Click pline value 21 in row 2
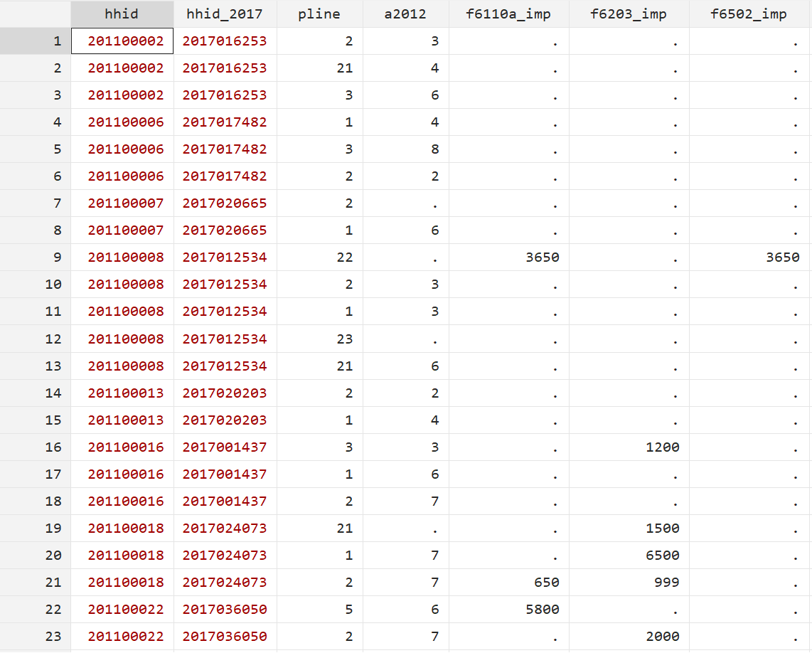This screenshot has height=653, width=812. click(319, 68)
